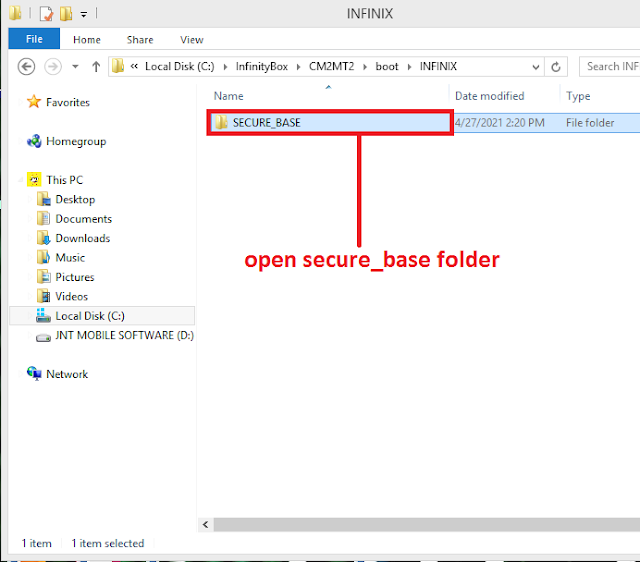Screen dimensions: 640x562
Task: Open Music in the navigation pane
Action: point(70,258)
